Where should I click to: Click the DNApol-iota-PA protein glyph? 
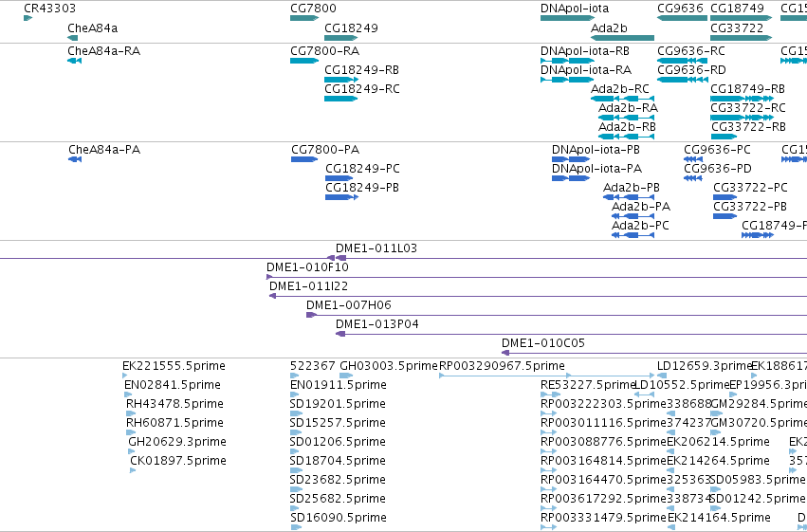coord(571,178)
